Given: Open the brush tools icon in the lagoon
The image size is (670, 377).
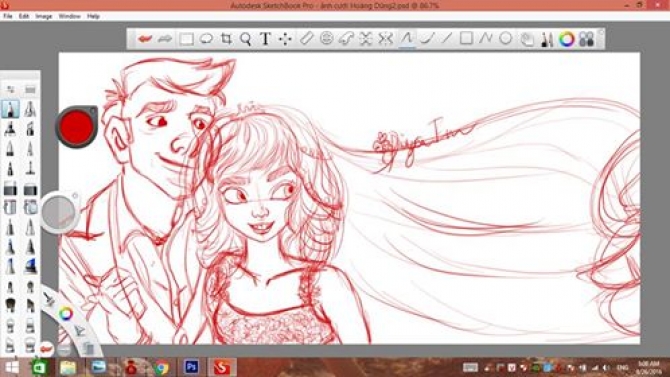Looking at the screenshot, I should [49, 299].
